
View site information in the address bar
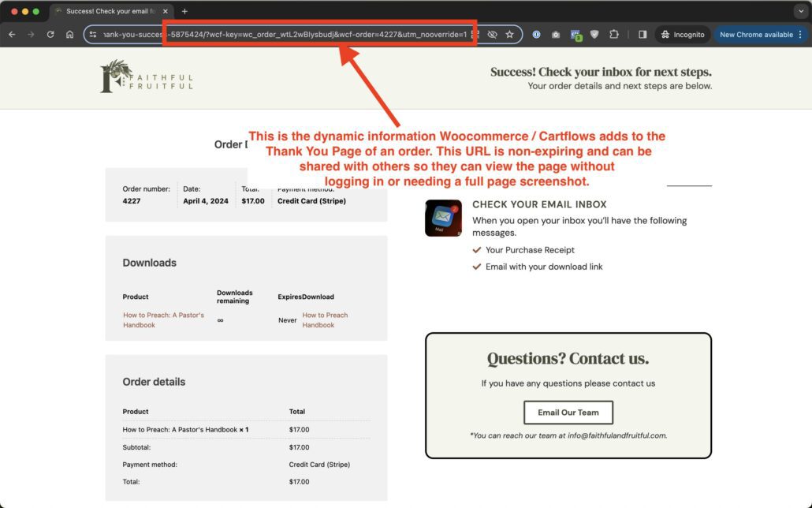(93, 35)
